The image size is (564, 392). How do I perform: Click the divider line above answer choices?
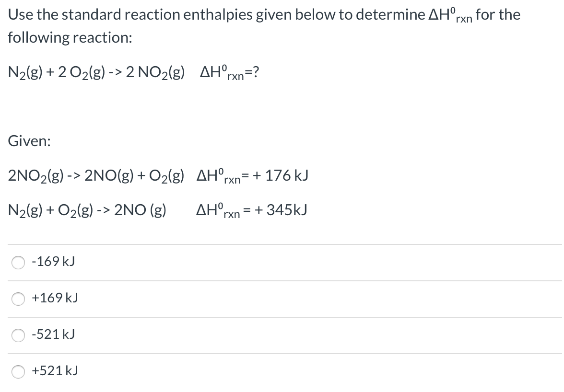(x=282, y=244)
